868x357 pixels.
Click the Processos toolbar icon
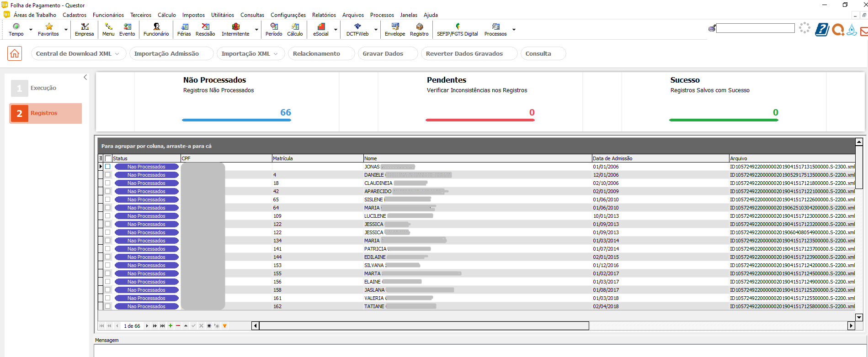(x=495, y=30)
